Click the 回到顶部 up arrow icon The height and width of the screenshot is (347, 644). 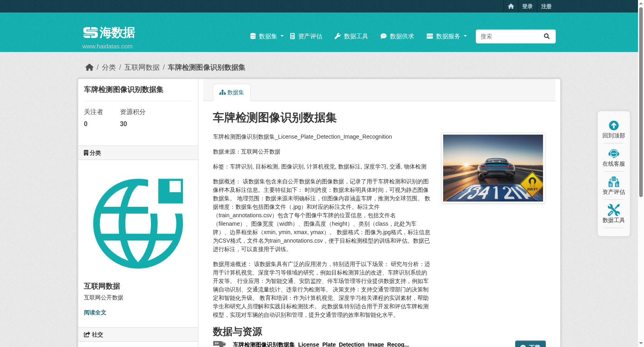click(x=614, y=125)
